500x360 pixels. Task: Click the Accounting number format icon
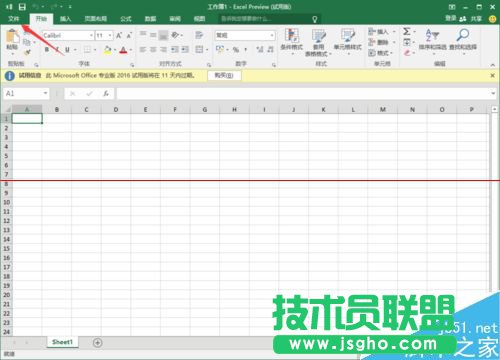219,50
